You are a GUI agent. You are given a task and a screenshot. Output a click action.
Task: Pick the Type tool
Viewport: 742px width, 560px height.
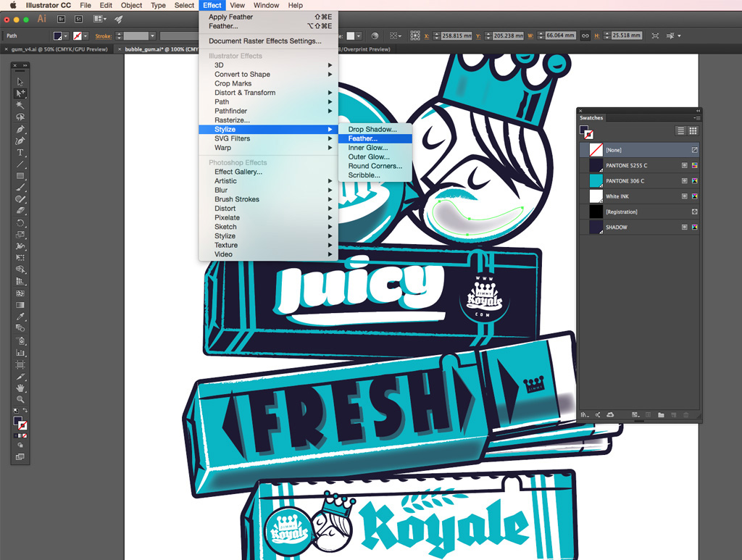tap(20, 152)
